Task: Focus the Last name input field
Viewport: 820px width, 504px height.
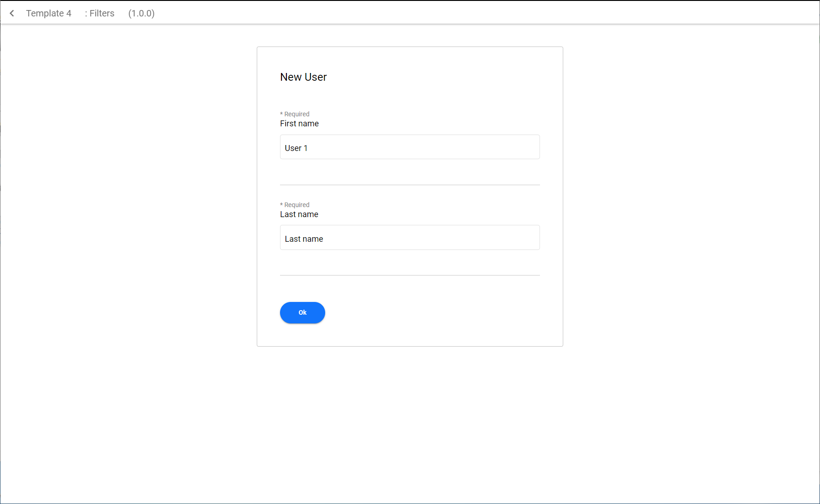Action: pos(410,238)
